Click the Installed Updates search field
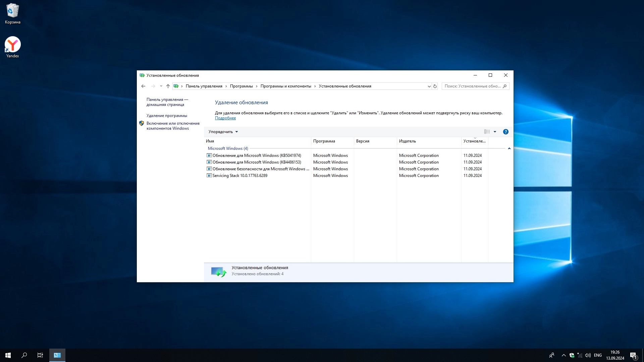The image size is (644, 362). tap(472, 86)
